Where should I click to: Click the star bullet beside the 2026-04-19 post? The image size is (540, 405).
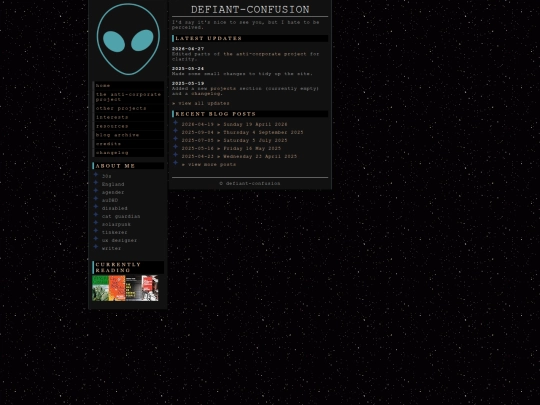pos(176,123)
